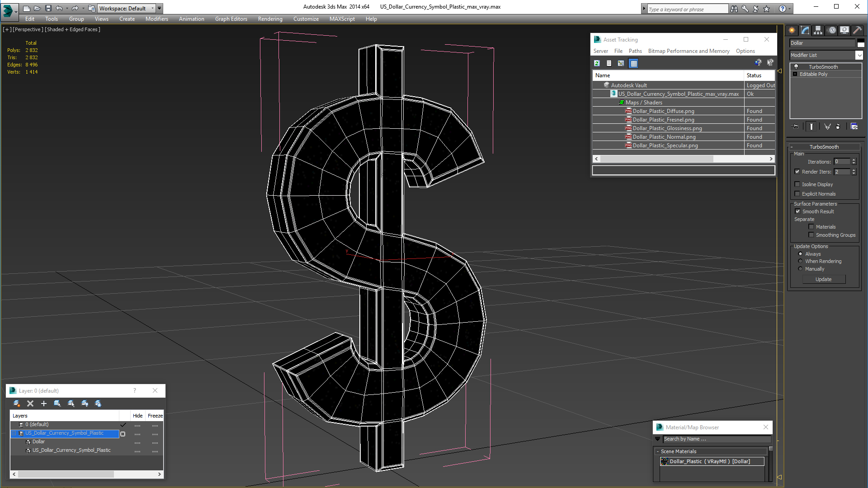Expand the Editable Poly plus sign
The width and height of the screenshot is (868, 488).
(795, 74)
